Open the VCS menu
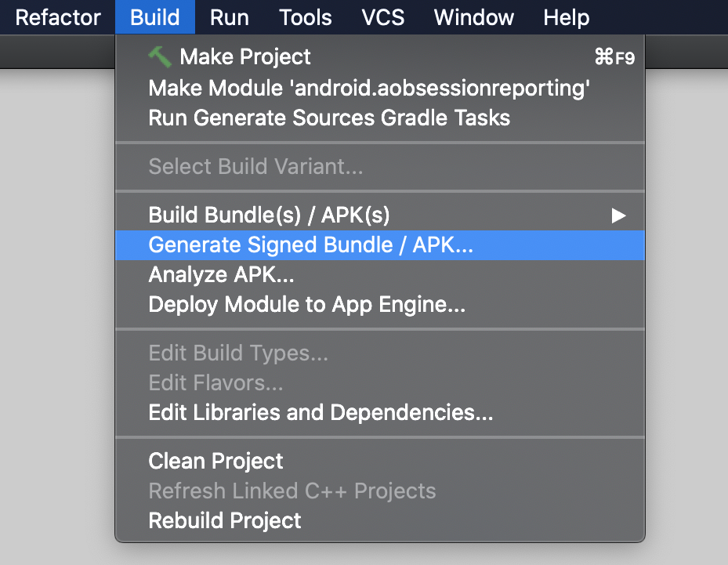Viewport: 728px width, 565px height. coord(383,18)
